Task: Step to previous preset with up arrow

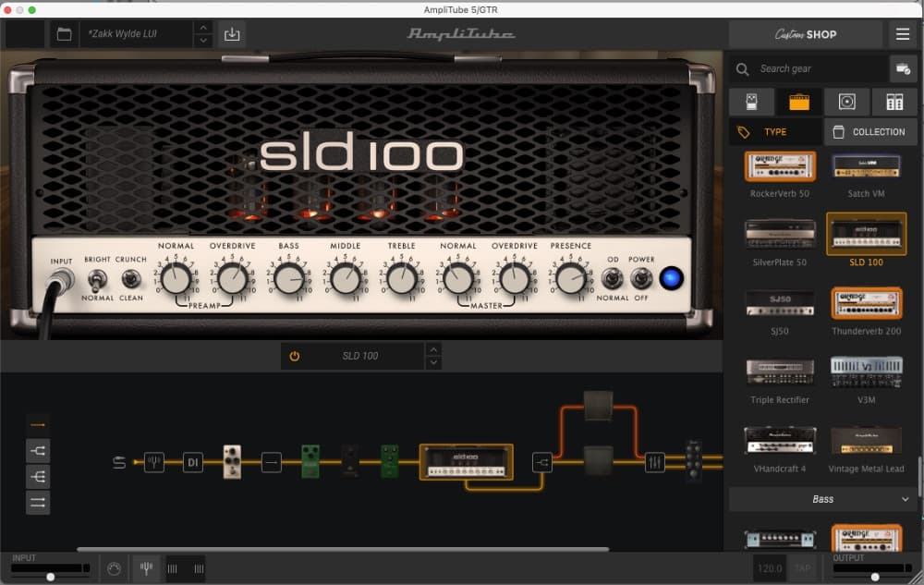Action: coord(203,28)
